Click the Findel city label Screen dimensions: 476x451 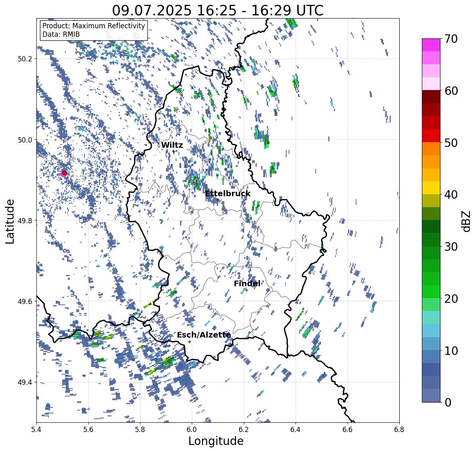pos(247,283)
